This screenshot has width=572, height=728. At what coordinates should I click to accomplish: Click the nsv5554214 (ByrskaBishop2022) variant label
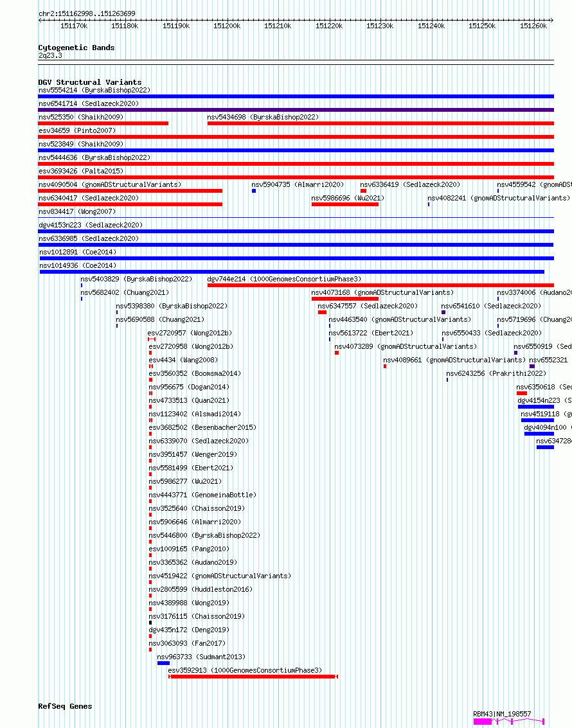pyautogui.click(x=94, y=90)
